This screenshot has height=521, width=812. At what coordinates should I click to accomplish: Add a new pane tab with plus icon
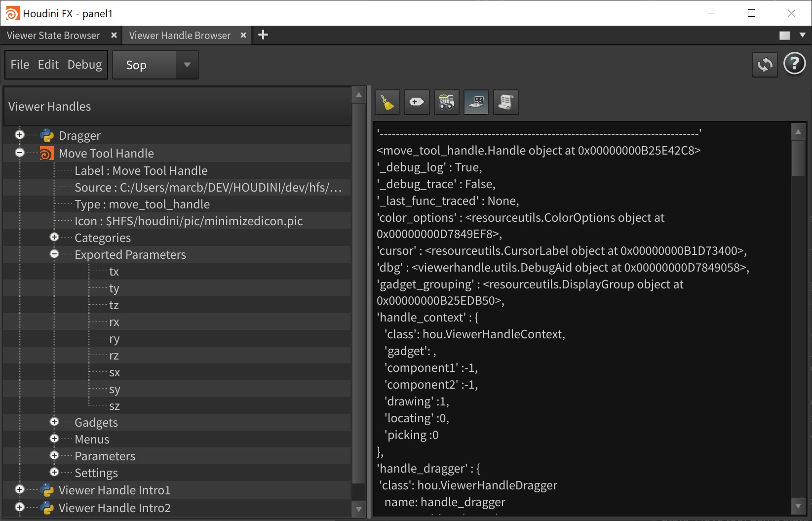(x=263, y=35)
